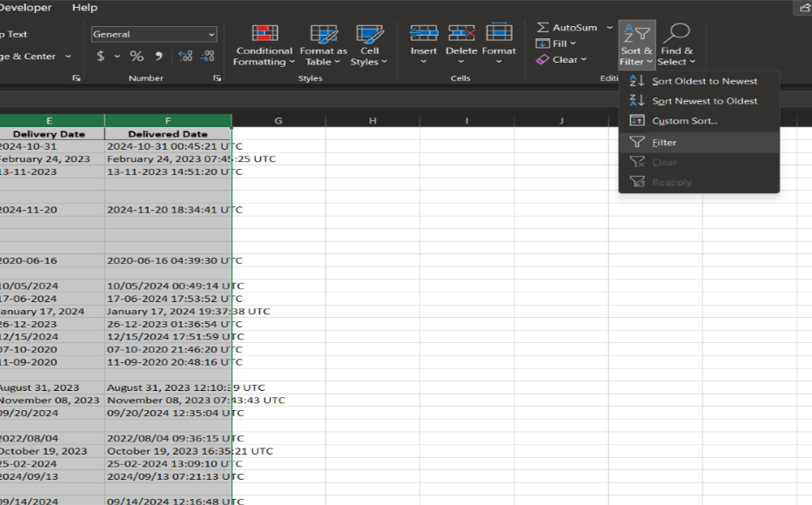This screenshot has height=505, width=812.
Task: Open the Number Format General combo box
Action: 154,34
